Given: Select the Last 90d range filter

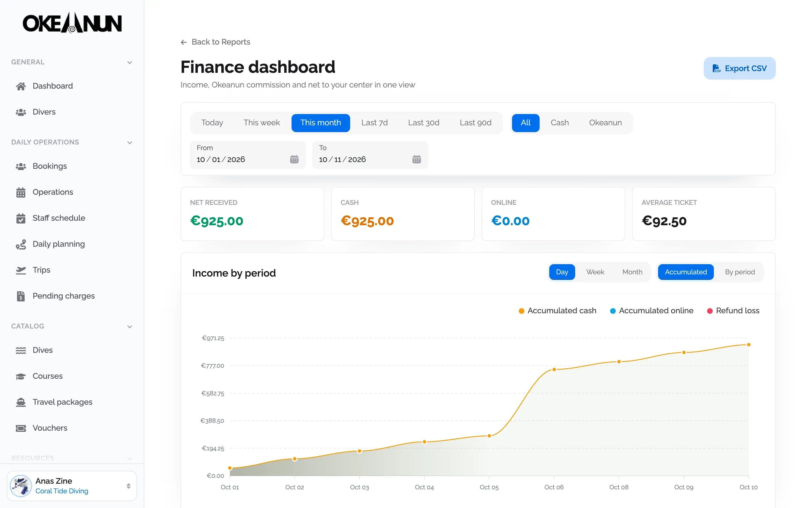Looking at the screenshot, I should point(475,123).
